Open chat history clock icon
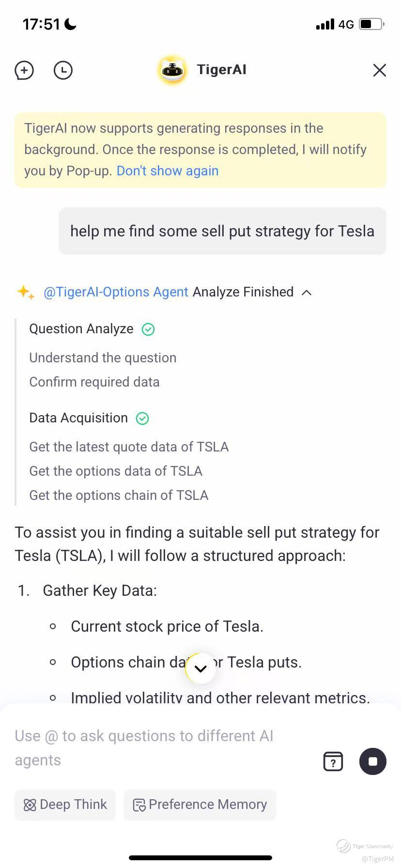The width and height of the screenshot is (401, 868). tap(63, 70)
